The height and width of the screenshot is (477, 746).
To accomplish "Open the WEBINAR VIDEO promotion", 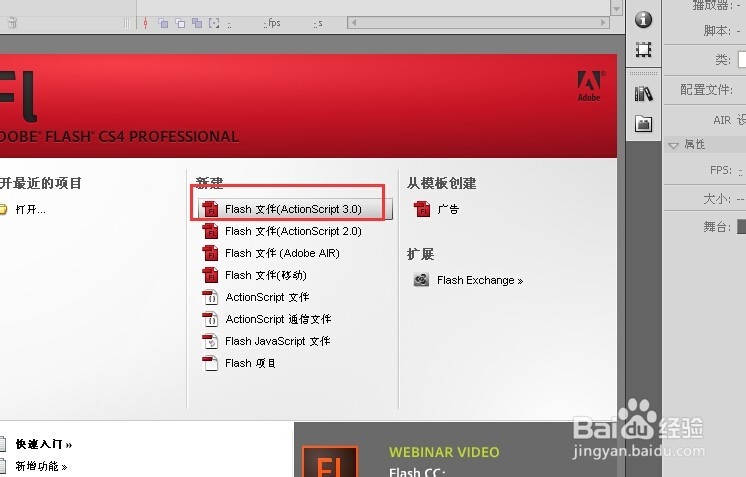I will pyautogui.click(x=444, y=452).
